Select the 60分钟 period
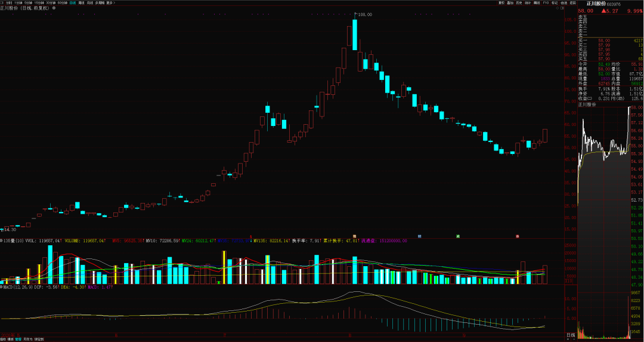 coord(63,3)
